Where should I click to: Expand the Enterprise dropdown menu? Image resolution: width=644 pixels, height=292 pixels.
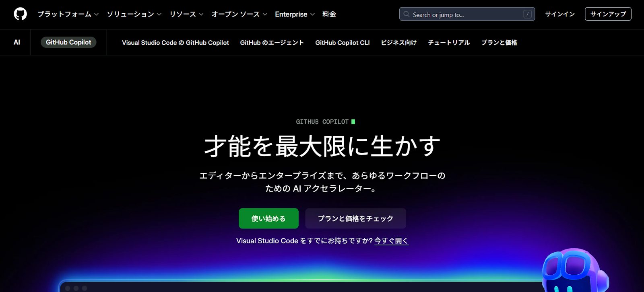click(295, 14)
